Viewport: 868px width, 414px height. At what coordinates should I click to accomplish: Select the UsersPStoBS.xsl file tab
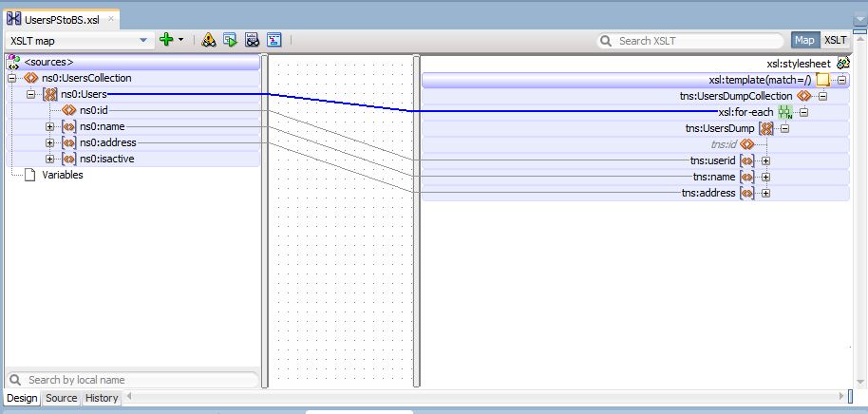(x=62, y=19)
